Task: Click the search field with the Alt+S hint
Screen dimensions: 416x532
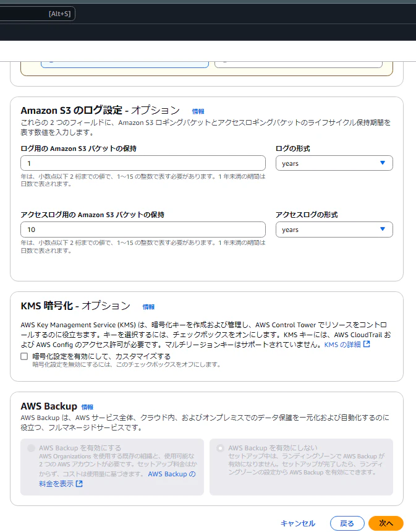Action: coord(37,14)
